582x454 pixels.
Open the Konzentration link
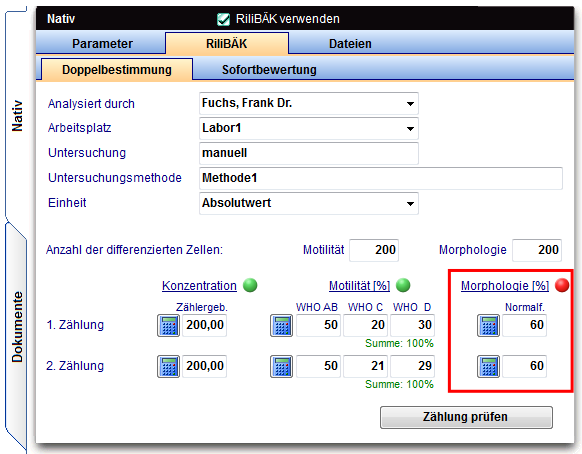pyautogui.click(x=199, y=285)
